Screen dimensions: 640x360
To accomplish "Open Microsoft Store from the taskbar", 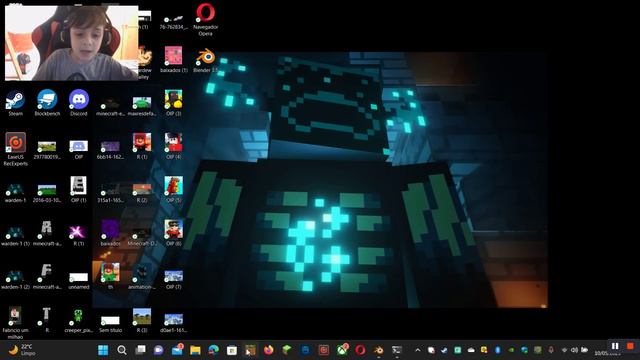I will (x=232, y=350).
